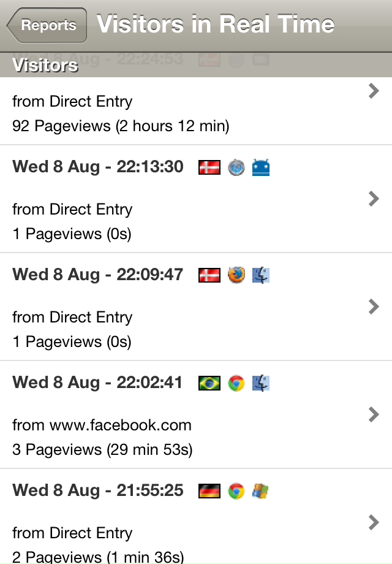Tap the Visitors section header
The image size is (392, 564).
pos(45,65)
